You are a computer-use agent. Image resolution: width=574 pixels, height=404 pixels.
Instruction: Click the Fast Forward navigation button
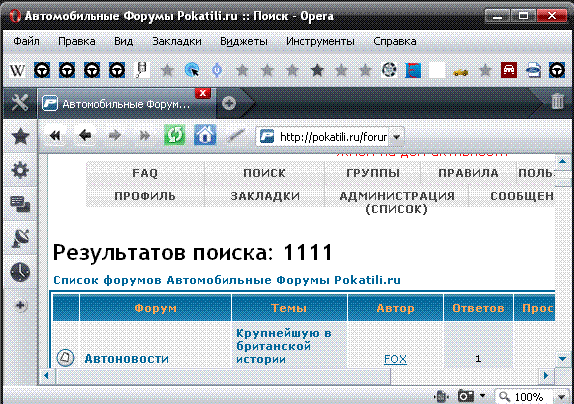[145, 136]
